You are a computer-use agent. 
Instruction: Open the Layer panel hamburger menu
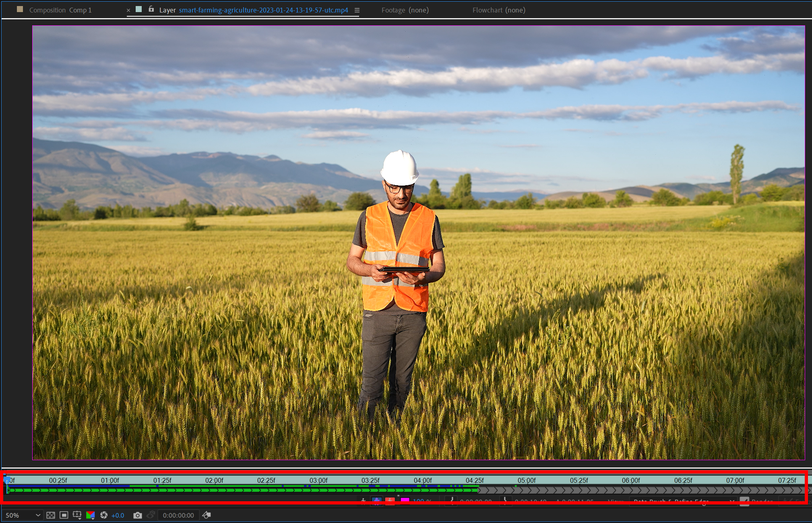point(357,10)
